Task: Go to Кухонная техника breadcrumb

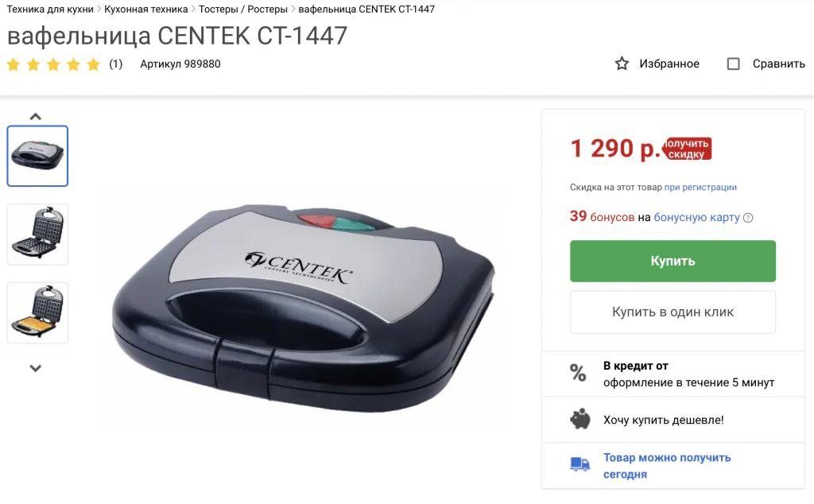Action: pos(146,10)
